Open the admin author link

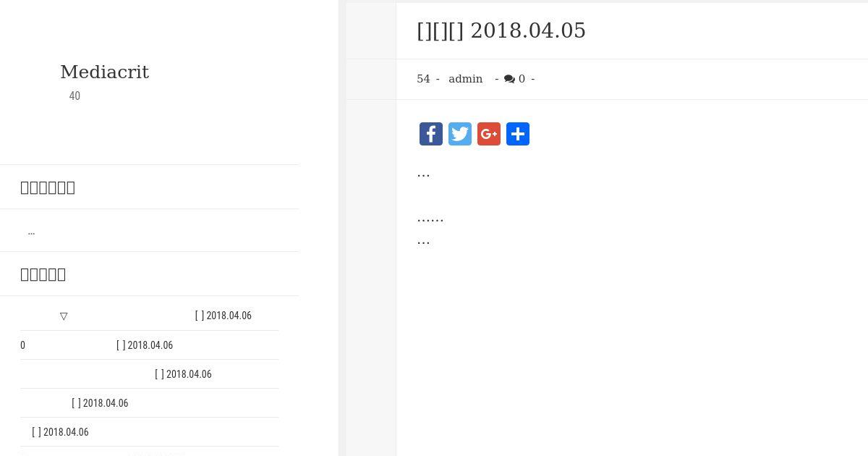(x=465, y=79)
